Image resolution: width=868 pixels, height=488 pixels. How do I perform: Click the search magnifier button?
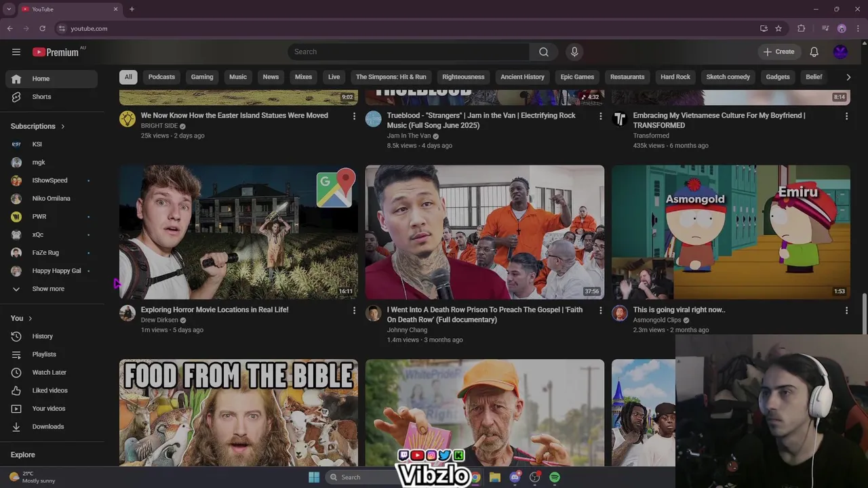(544, 52)
